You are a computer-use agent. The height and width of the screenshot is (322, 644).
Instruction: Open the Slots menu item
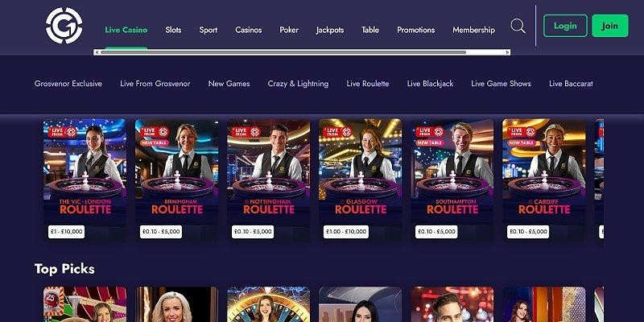[x=173, y=30]
